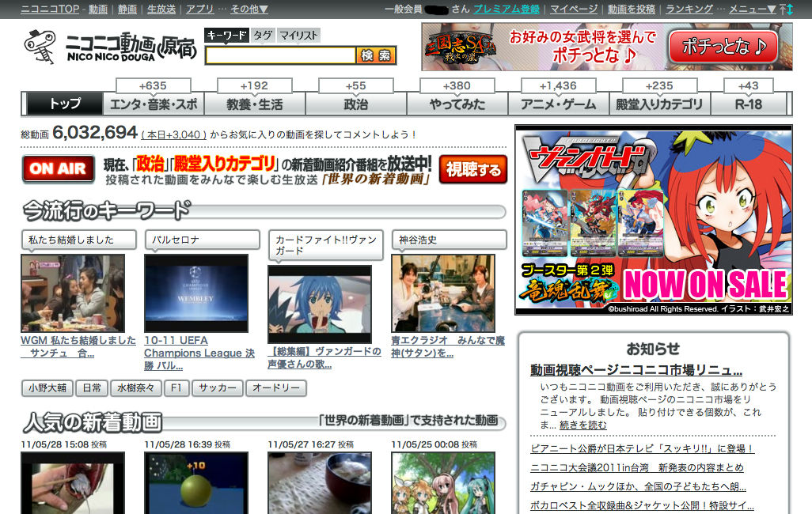
Task: Click the 静画 link in top bar
Action: pos(127,9)
